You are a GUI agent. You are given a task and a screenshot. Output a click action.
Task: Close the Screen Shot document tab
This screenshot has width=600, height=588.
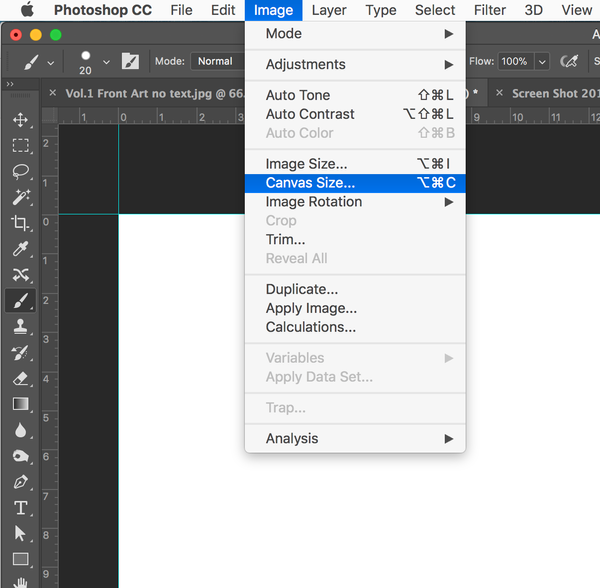tap(499, 93)
